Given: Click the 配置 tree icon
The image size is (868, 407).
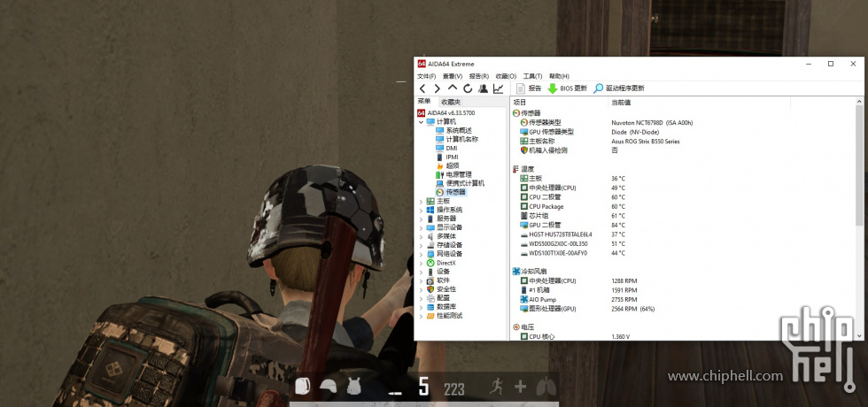Looking at the screenshot, I should pos(430,298).
